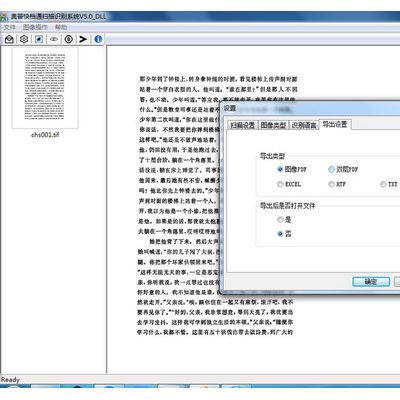This screenshot has height=400, width=400.
Task: Switch to the 识别语言 tab
Action: pos(304,125)
